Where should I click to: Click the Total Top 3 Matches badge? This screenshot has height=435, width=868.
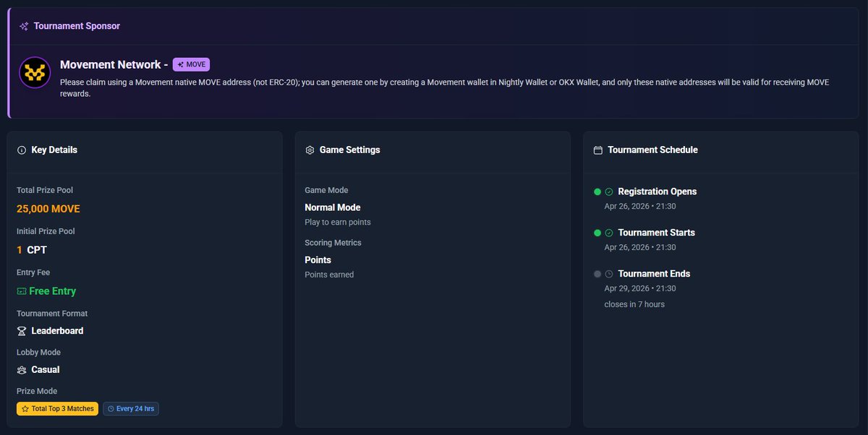tap(57, 409)
